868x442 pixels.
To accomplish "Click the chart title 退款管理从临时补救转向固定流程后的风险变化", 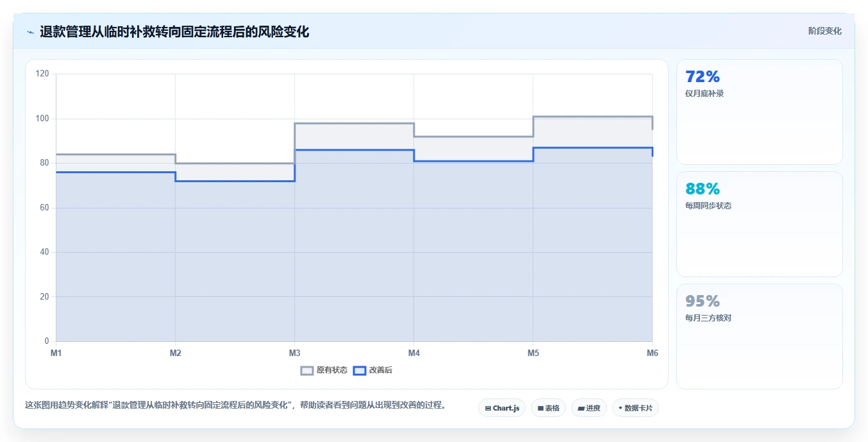I will 174,32.
